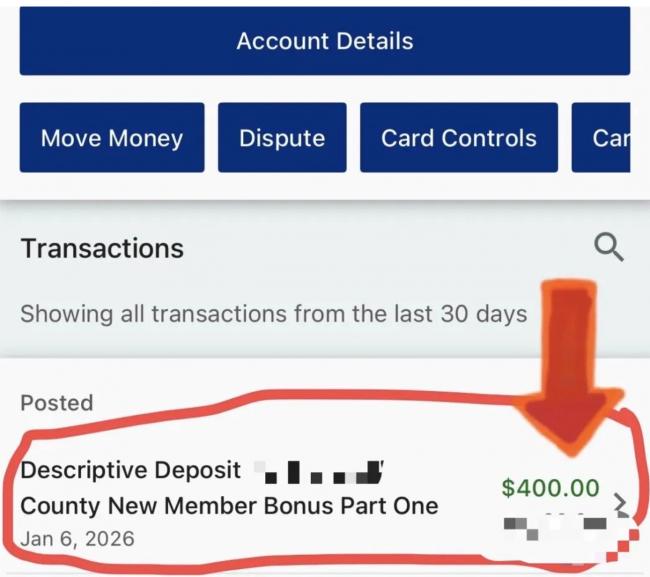
Task: Open the search transactions magnifier icon
Action: [x=609, y=247]
